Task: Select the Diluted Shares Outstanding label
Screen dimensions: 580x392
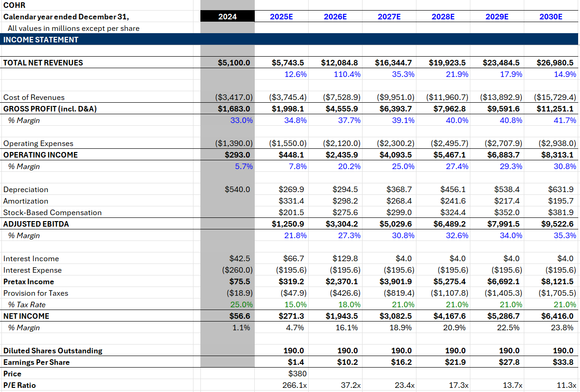Action: coord(53,351)
